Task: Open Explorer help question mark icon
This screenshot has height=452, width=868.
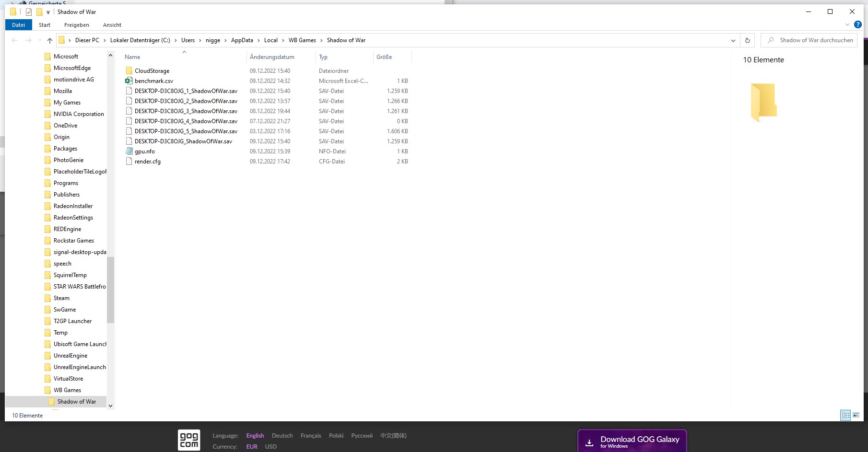Action: (x=858, y=24)
